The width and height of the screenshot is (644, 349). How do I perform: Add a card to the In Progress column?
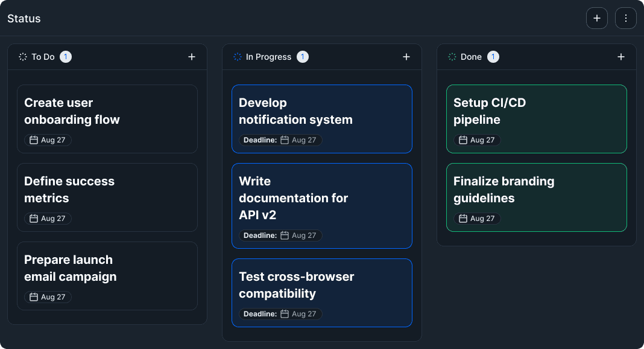pyautogui.click(x=406, y=57)
